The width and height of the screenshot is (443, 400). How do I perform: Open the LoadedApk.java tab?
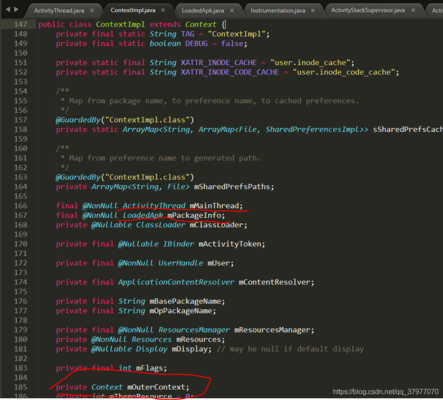point(203,11)
